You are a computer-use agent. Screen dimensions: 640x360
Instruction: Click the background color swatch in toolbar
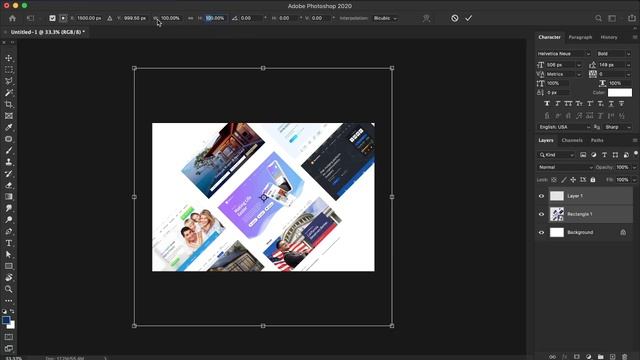coord(12,325)
